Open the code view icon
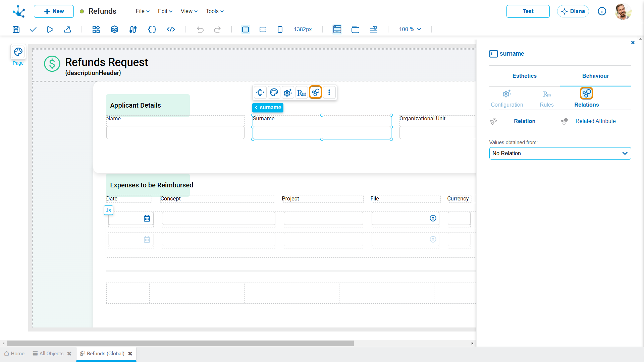The height and width of the screenshot is (362, 644). [171, 29]
